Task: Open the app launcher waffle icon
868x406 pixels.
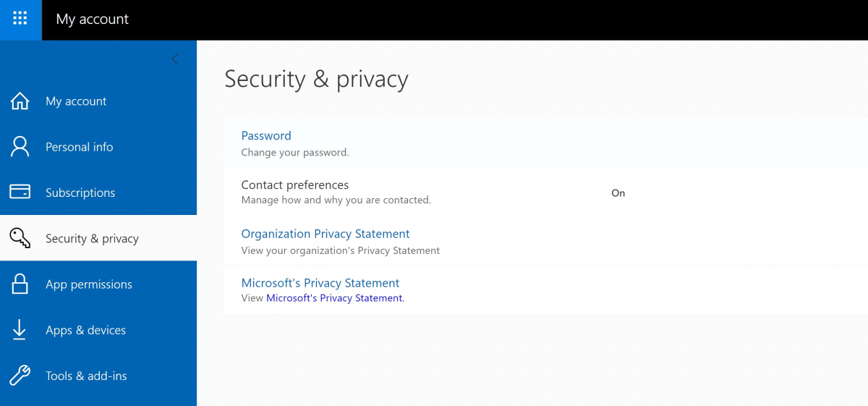Action: tap(20, 19)
